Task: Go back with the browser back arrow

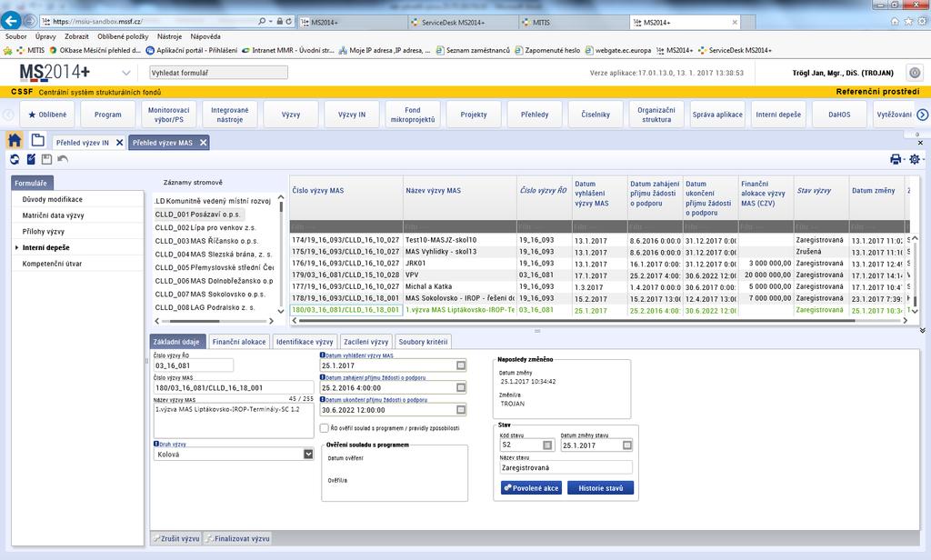Action: (x=11, y=21)
